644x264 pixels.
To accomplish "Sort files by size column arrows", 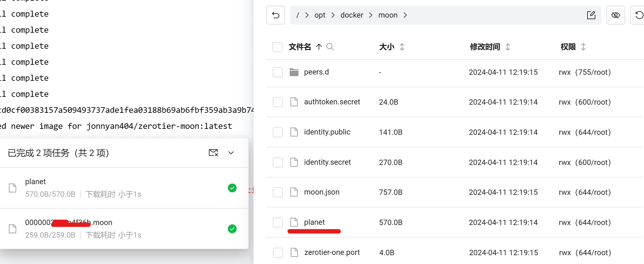I will tap(402, 47).
